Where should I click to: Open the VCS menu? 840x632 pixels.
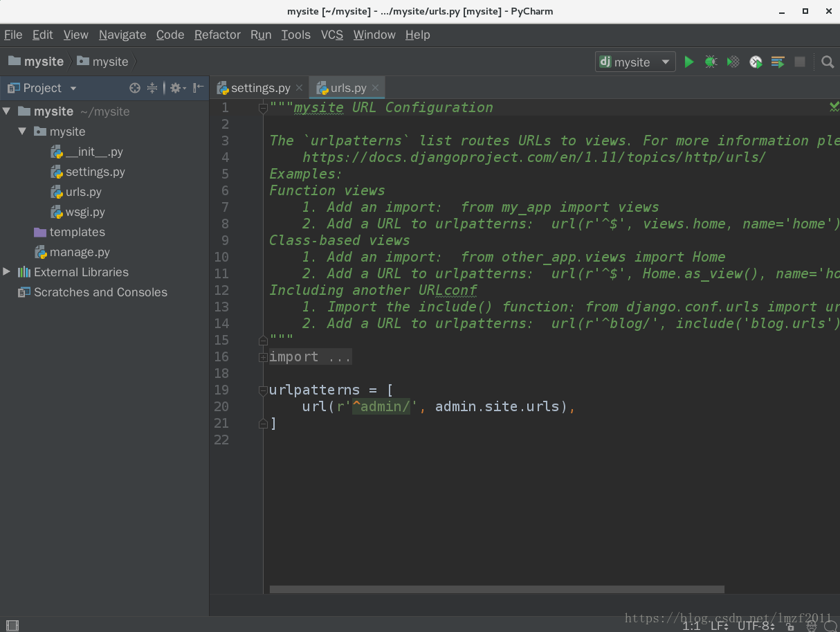pyautogui.click(x=332, y=35)
